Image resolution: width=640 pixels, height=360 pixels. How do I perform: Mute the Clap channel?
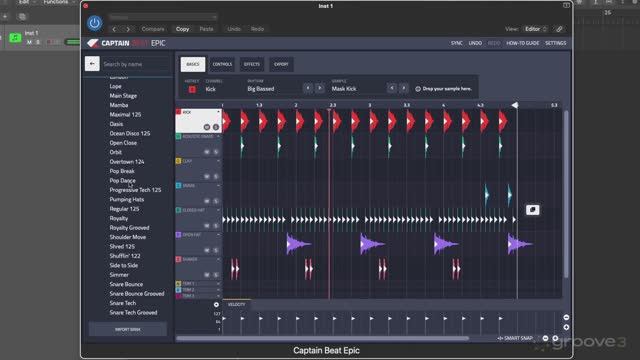coord(207,176)
